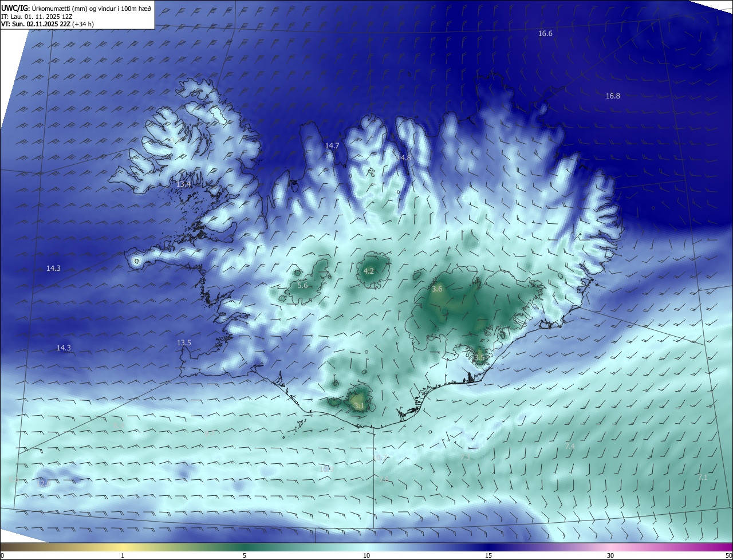The height and width of the screenshot is (560, 733).
Task: Click the map value 13.5
Action: pos(184,343)
